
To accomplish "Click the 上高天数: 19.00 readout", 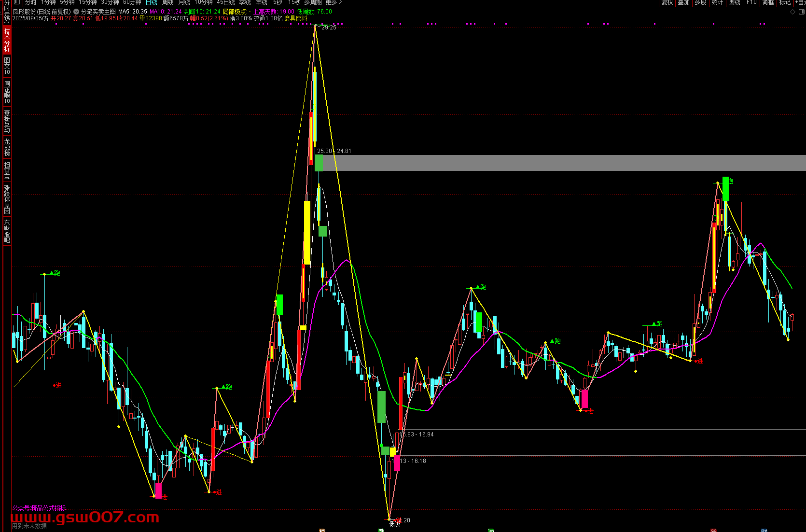I will pyautogui.click(x=274, y=12).
